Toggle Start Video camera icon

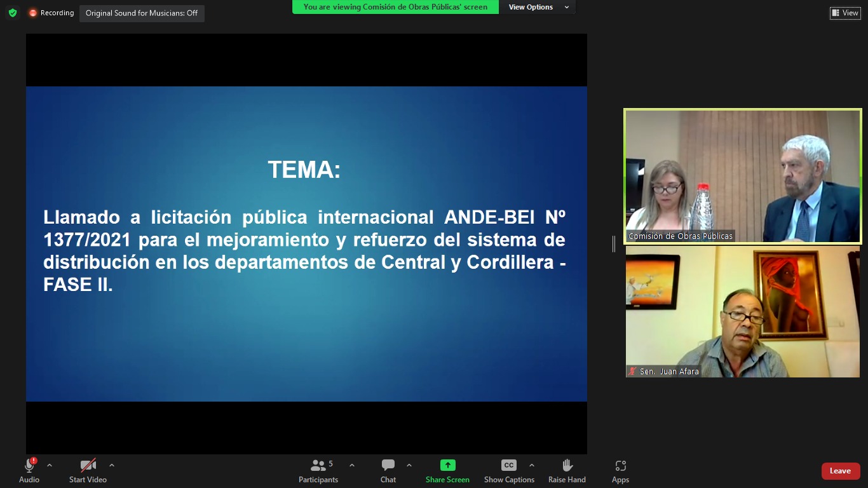[x=88, y=466]
